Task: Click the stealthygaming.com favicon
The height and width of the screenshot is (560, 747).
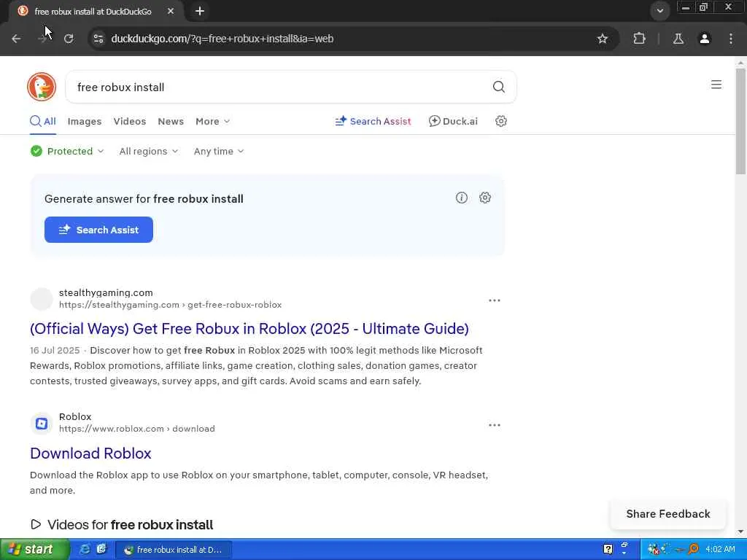Action: 42,298
